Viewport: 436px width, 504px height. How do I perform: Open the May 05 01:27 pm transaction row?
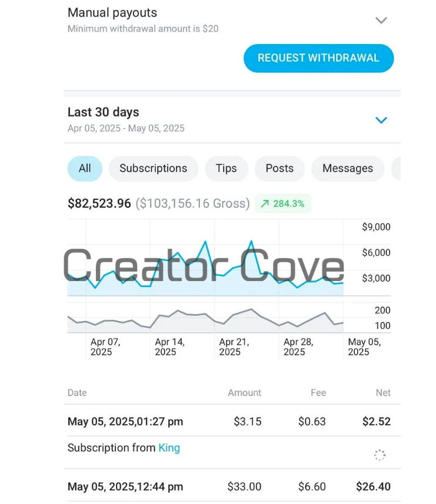(x=229, y=422)
